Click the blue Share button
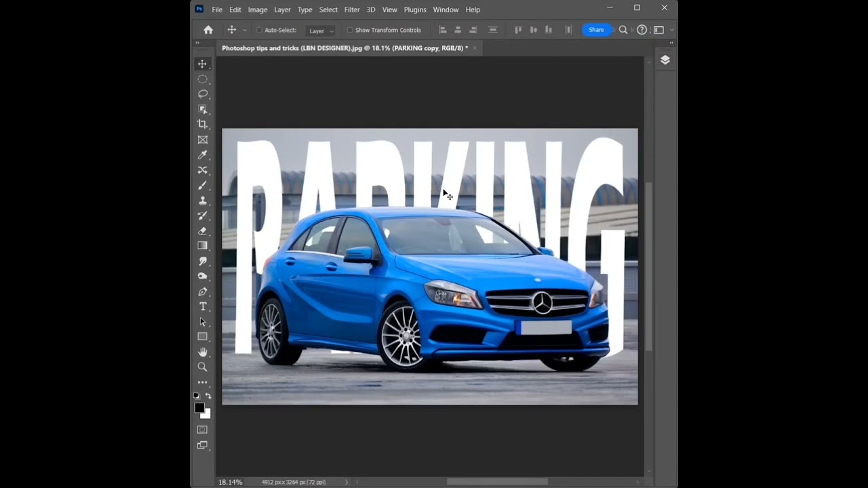Screen dimensions: 868x488 (596, 30)
